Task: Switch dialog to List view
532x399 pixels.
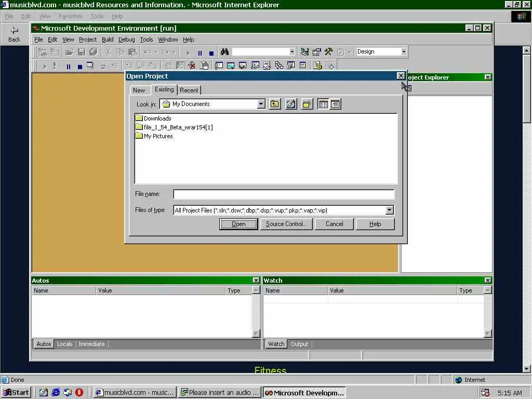Action: point(323,104)
